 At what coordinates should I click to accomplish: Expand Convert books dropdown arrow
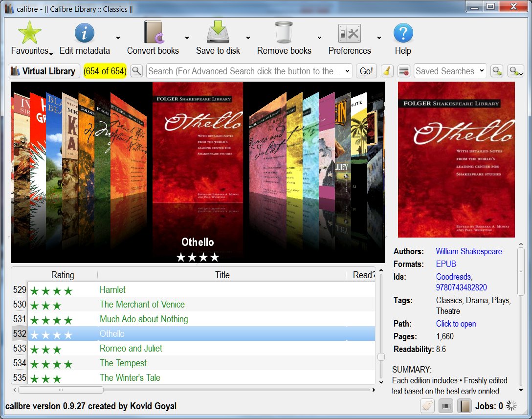coord(187,38)
